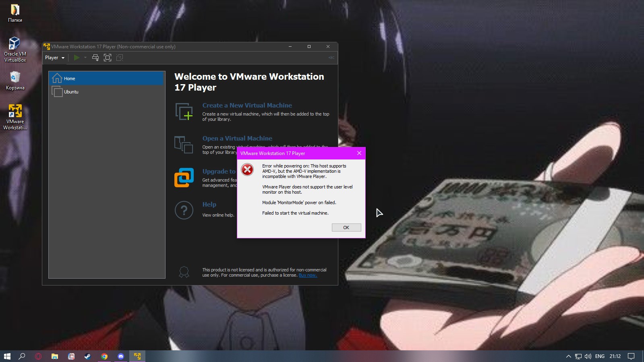Click the volume speaker tray icon
Viewport: 644px width, 362px height.
[588, 356]
